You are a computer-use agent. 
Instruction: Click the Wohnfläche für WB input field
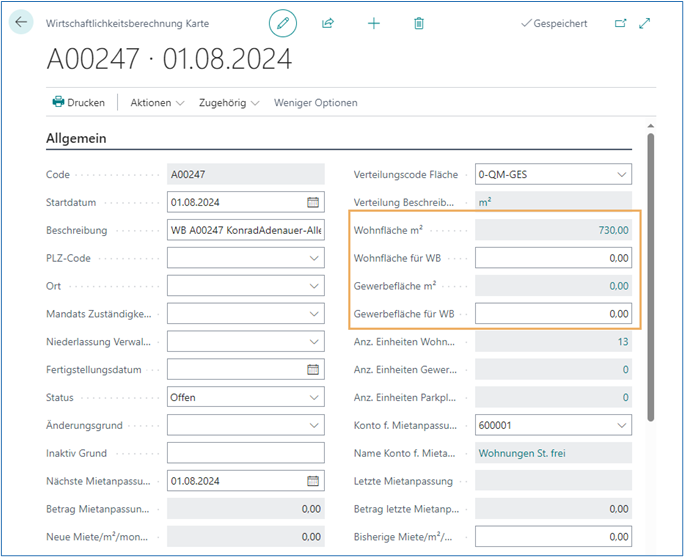(x=553, y=258)
